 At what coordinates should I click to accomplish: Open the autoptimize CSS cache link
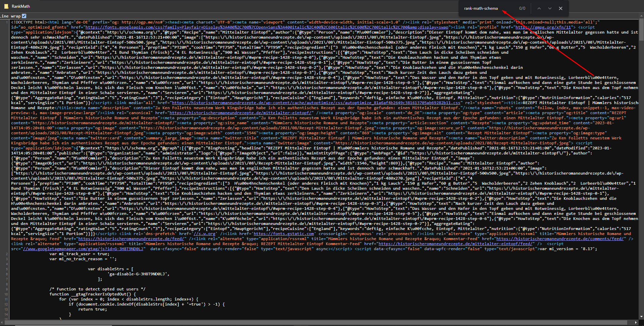316,103
